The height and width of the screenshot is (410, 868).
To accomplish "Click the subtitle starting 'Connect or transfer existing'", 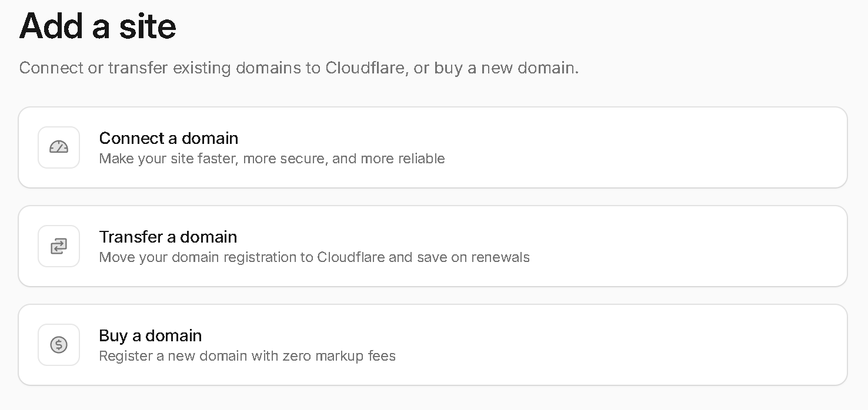I will [x=299, y=68].
